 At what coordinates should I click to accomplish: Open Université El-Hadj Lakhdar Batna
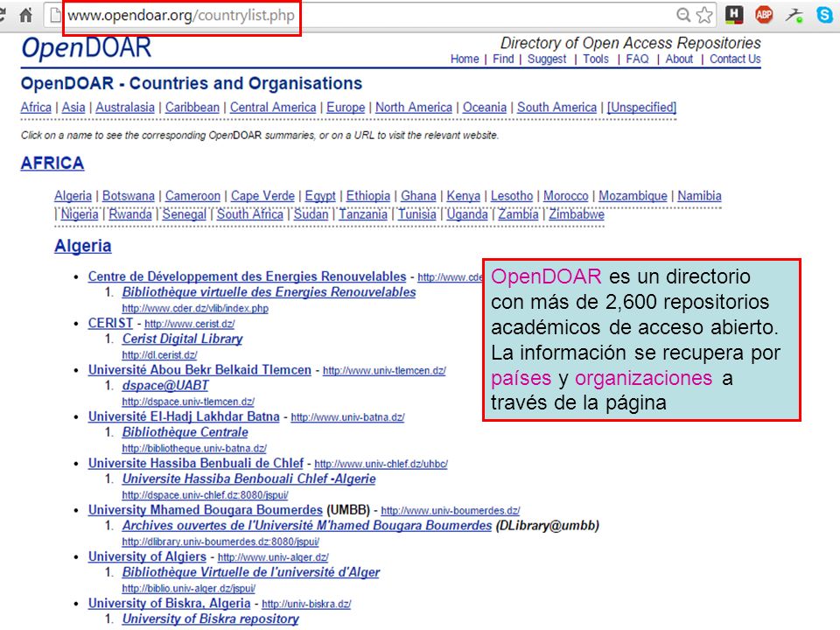tap(184, 416)
